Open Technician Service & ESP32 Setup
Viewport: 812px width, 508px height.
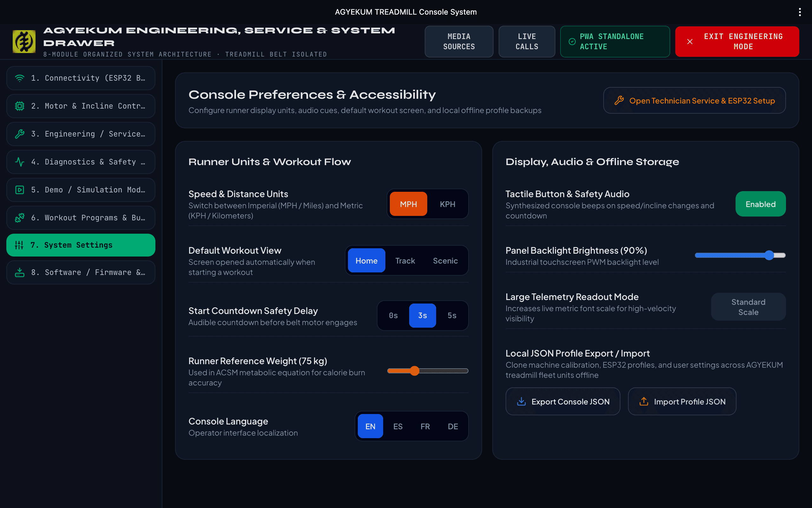click(694, 100)
